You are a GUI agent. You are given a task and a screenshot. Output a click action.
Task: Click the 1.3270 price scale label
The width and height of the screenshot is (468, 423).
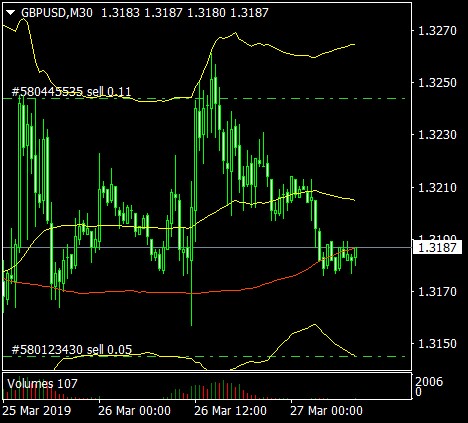click(x=437, y=31)
